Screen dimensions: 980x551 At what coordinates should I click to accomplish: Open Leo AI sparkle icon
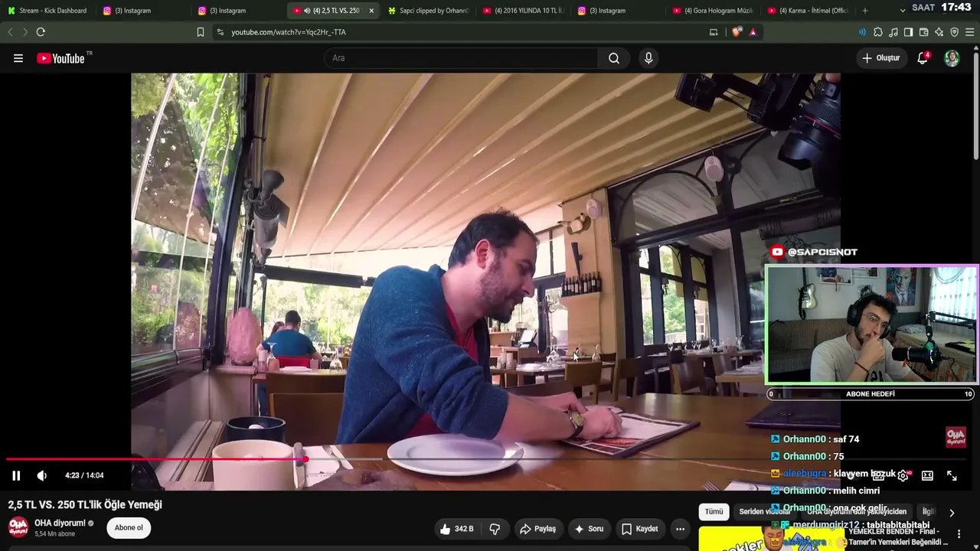click(939, 32)
